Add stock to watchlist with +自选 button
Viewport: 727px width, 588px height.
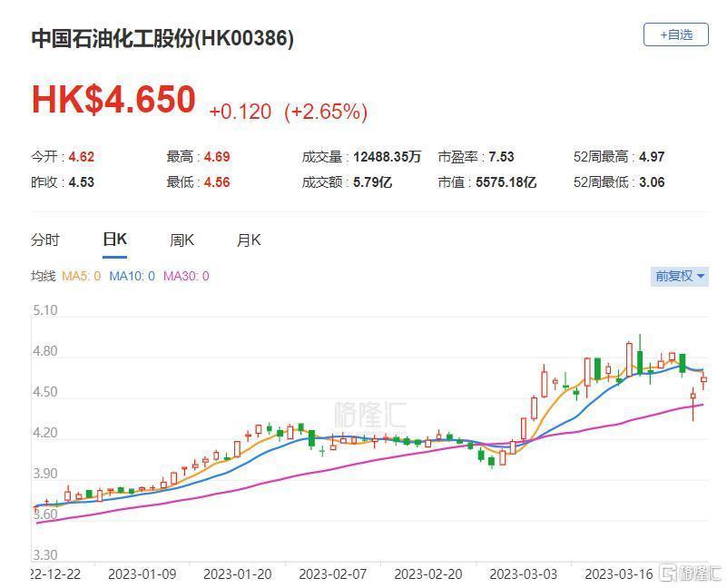pos(675,34)
